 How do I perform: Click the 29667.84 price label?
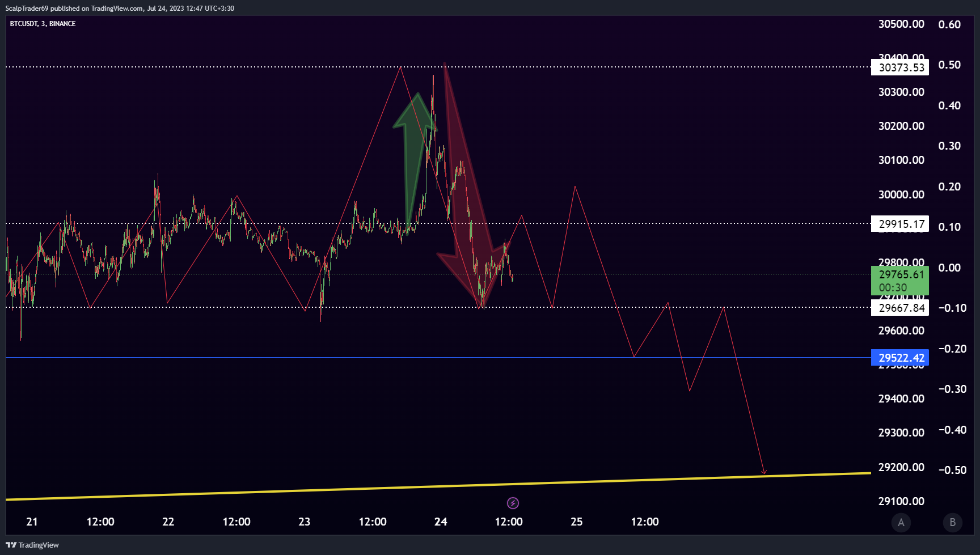[x=900, y=308]
